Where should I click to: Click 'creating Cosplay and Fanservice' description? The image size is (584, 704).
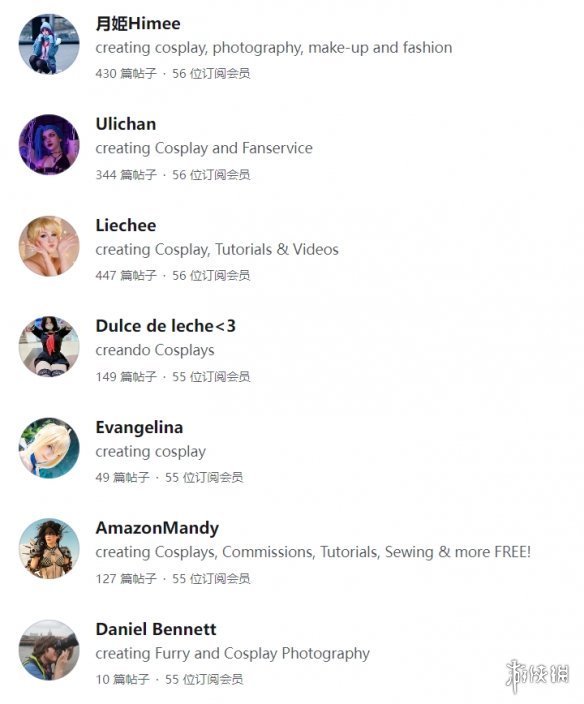[204, 148]
